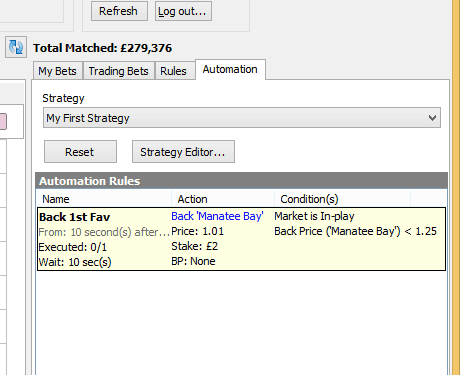Click the Refresh button
Viewport: 460px width, 375px height.
click(x=119, y=11)
